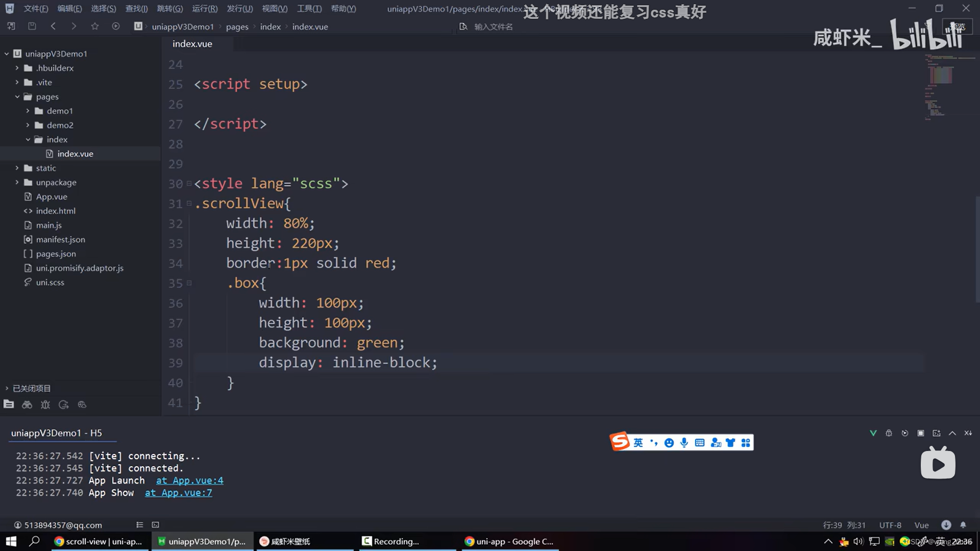The image size is (980, 551).
Task: Open the 工具(T) menu
Action: 309,9
